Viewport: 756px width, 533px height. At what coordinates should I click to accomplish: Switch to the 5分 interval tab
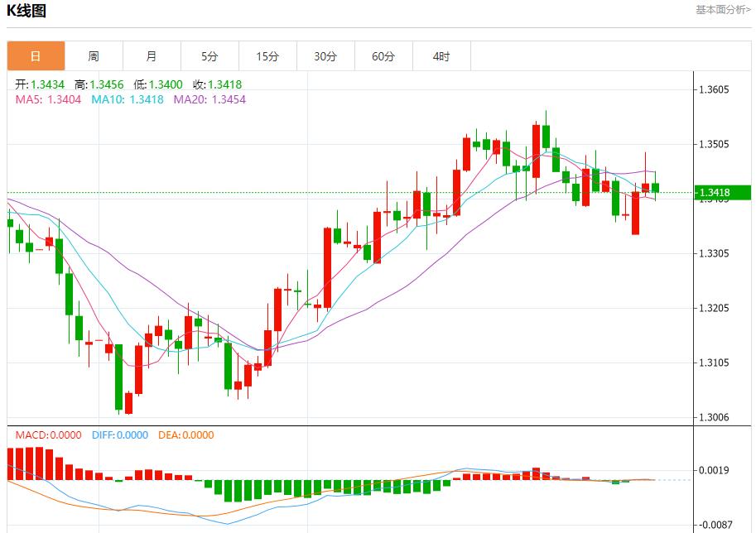point(209,56)
